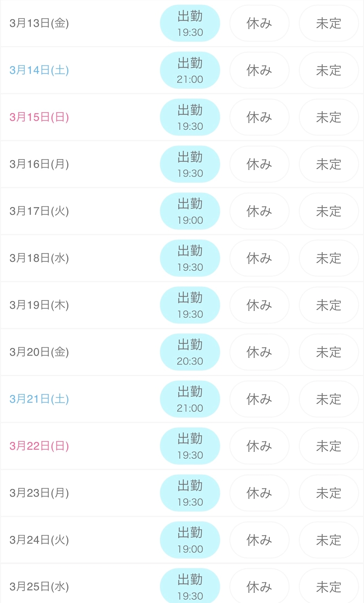Set 3月19日(木) to 休み
This screenshot has width=364, height=603.
259,305
